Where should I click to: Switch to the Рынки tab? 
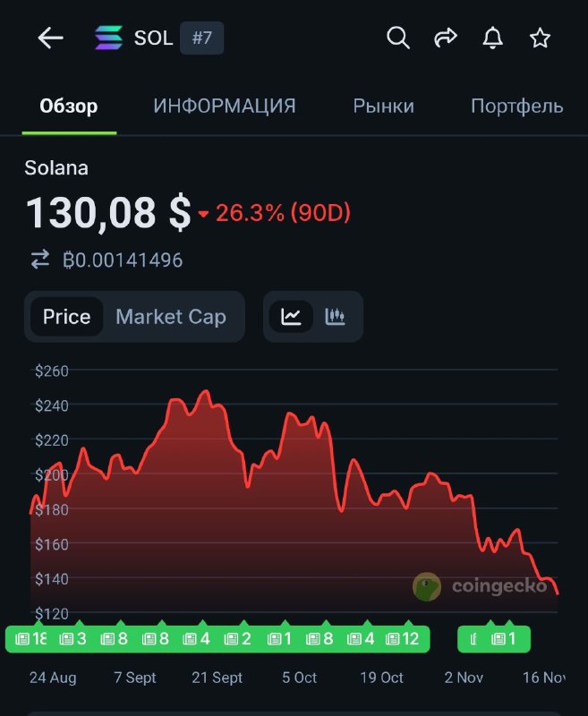tap(385, 105)
